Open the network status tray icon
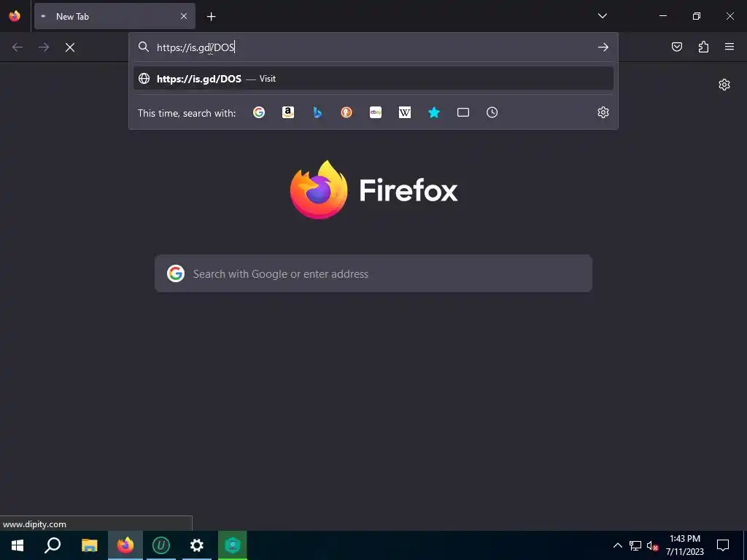This screenshot has width=747, height=560. [x=635, y=545]
